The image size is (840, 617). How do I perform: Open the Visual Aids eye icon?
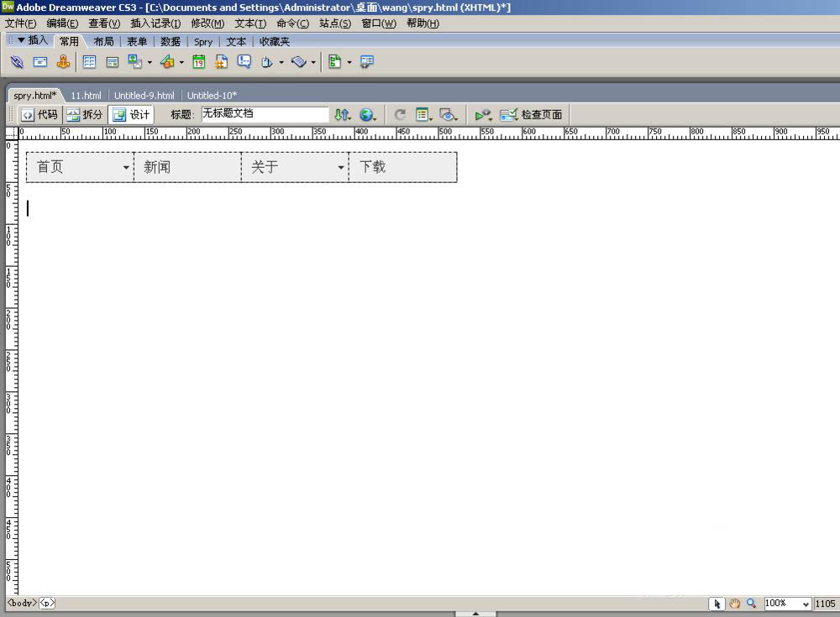coord(448,115)
